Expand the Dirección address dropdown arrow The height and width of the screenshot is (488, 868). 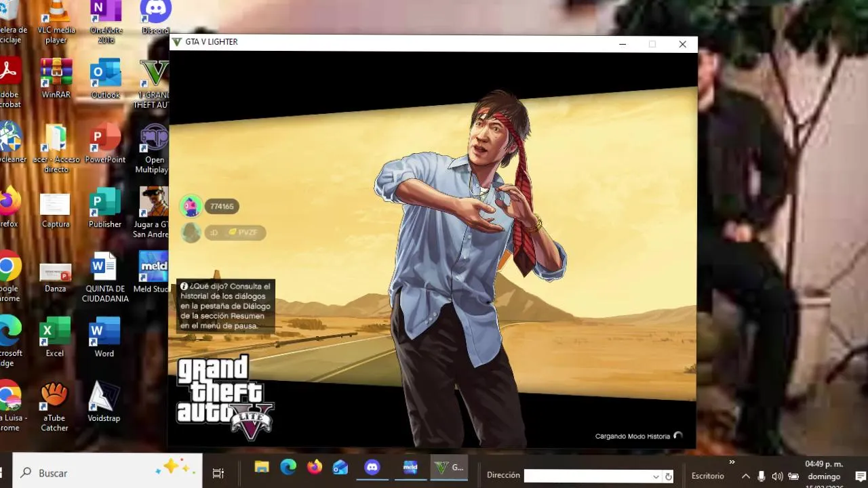[x=656, y=476]
